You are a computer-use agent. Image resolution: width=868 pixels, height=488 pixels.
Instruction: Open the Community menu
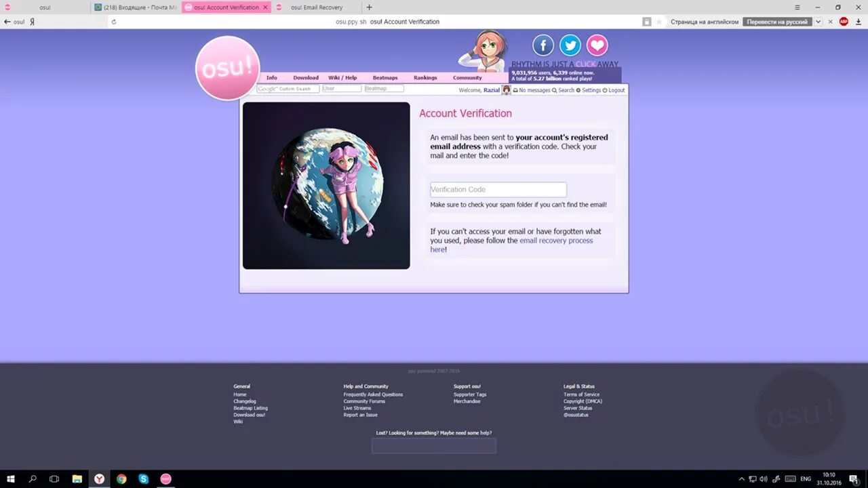tap(467, 78)
